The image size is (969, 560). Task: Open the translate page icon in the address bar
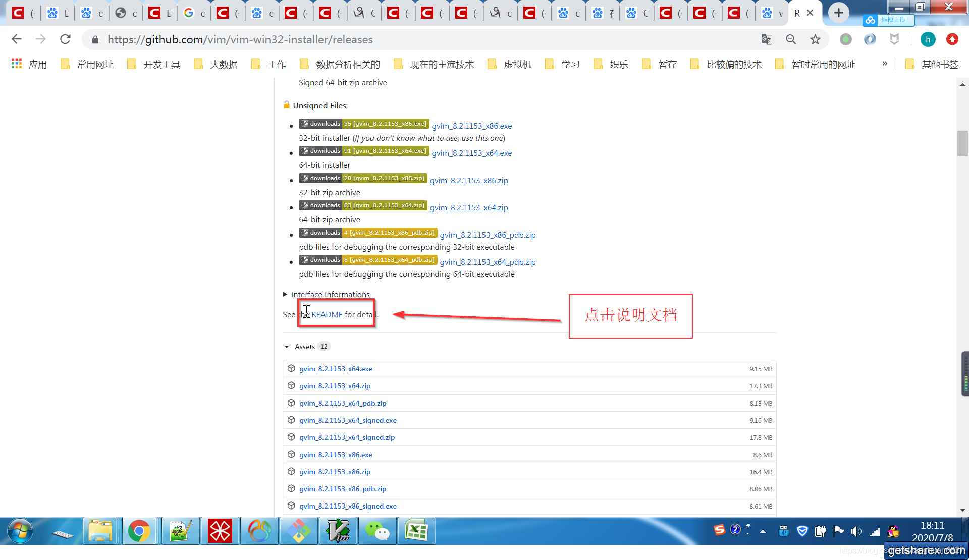coord(767,39)
